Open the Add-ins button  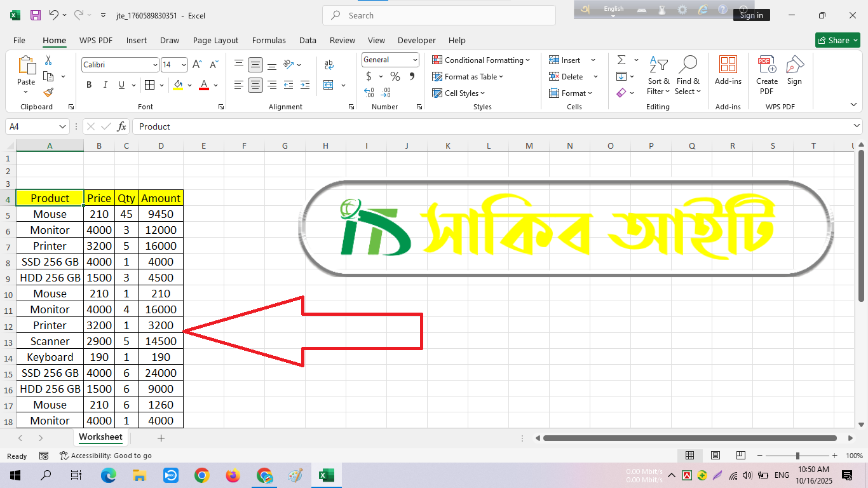pyautogui.click(x=728, y=71)
